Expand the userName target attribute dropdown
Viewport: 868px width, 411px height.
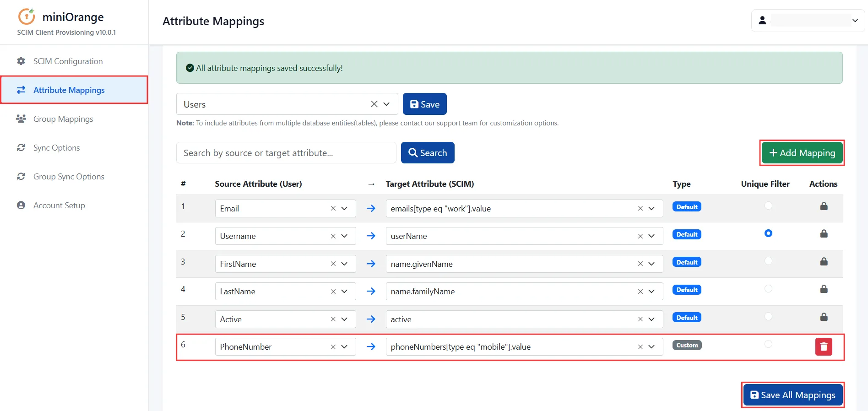[x=651, y=236]
